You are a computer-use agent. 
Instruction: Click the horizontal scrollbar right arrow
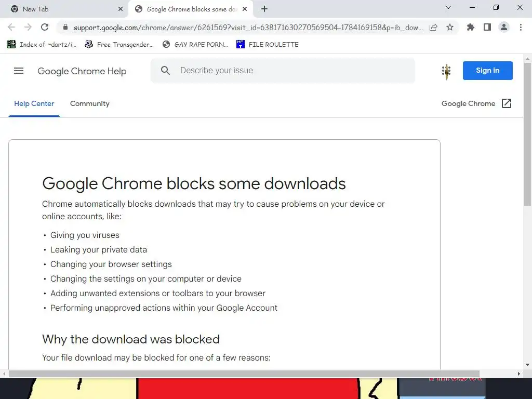click(519, 374)
